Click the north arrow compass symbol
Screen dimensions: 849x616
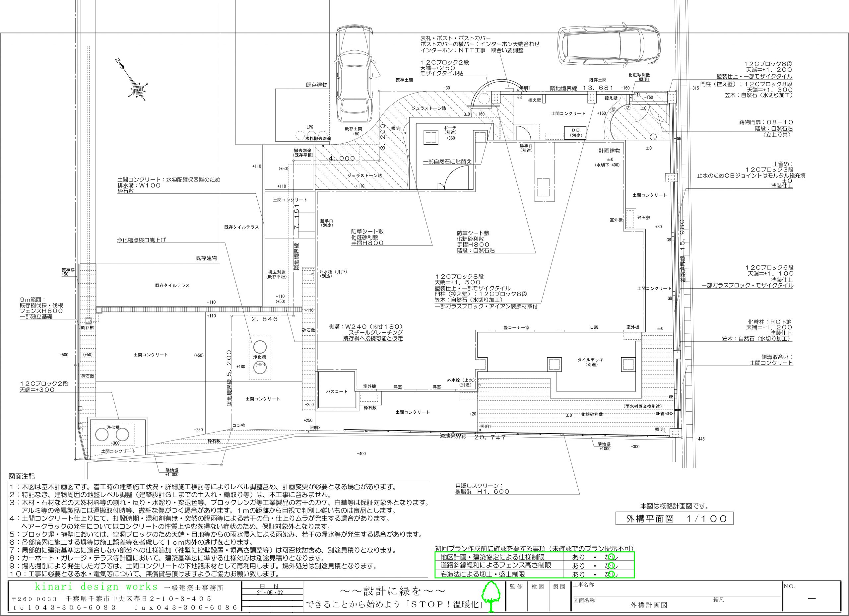133,79
